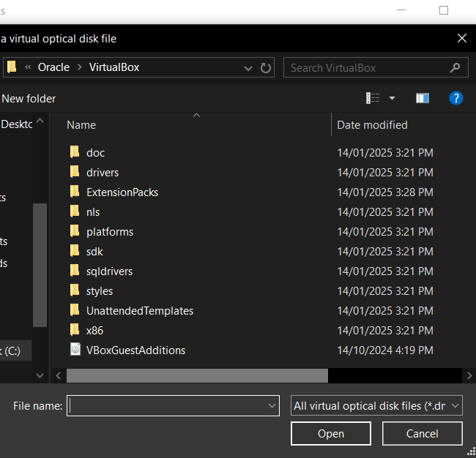Open the blue help question-mark icon
This screenshot has height=458, width=476.
456,98
